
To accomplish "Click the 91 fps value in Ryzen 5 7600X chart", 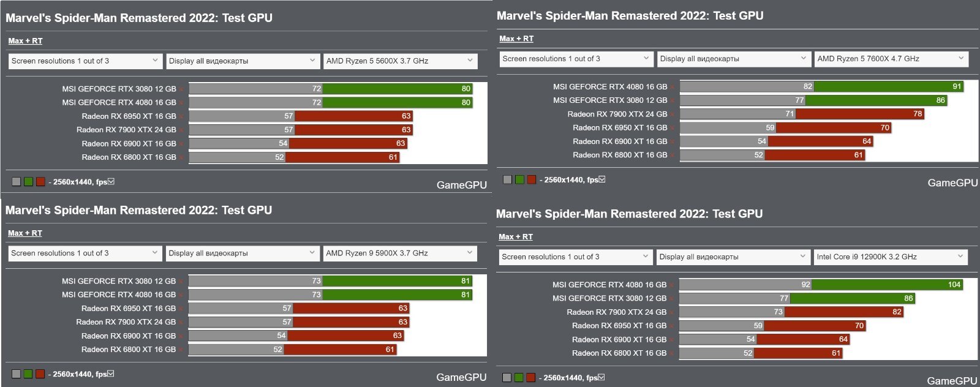I will point(957,87).
